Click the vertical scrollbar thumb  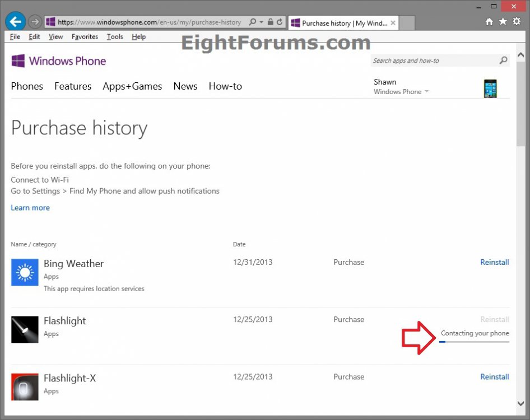(520, 103)
